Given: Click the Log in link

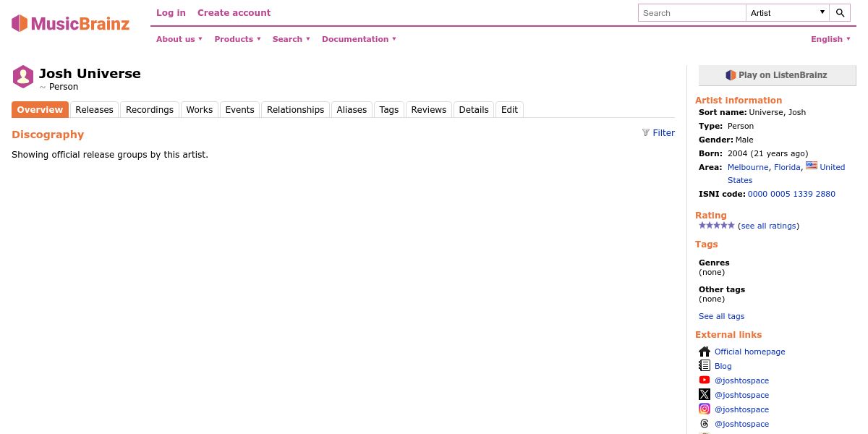Looking at the screenshot, I should click(x=171, y=12).
